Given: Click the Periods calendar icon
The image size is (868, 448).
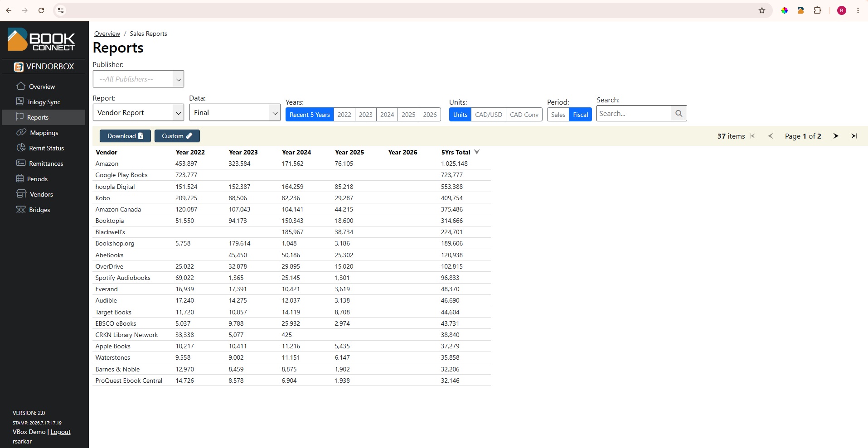Looking at the screenshot, I should tap(20, 178).
